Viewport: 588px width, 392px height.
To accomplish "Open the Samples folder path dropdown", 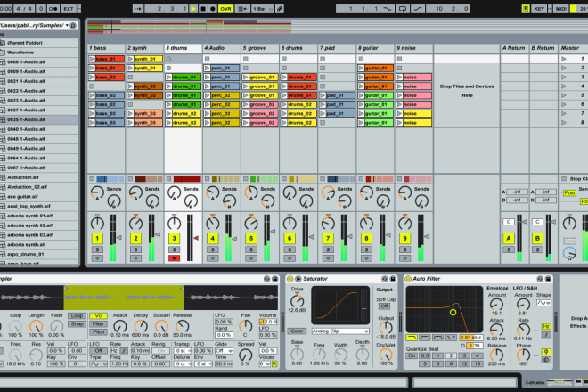I will [67, 25].
